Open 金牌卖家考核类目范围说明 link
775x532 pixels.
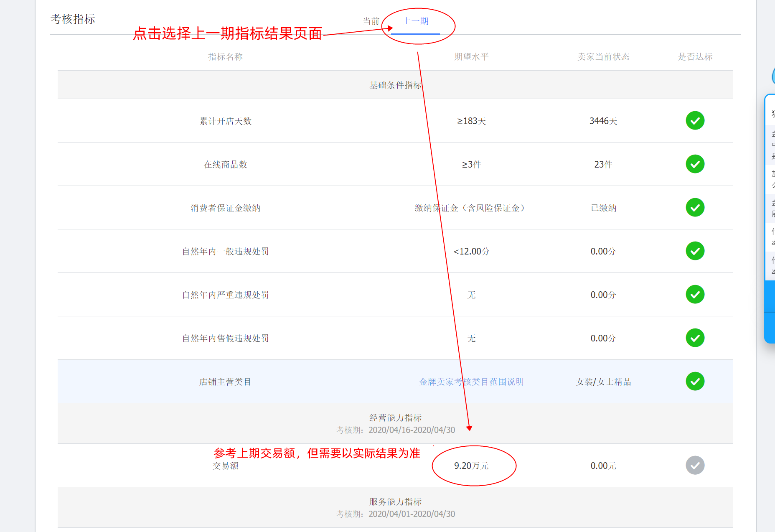[x=471, y=382]
